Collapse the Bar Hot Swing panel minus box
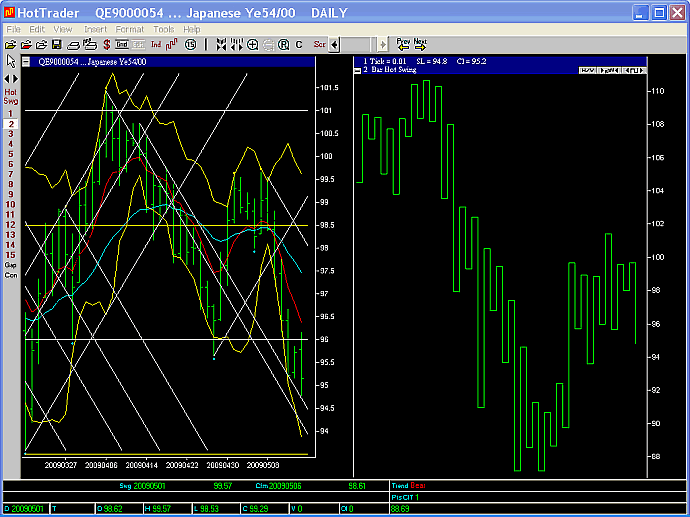 tap(358, 70)
